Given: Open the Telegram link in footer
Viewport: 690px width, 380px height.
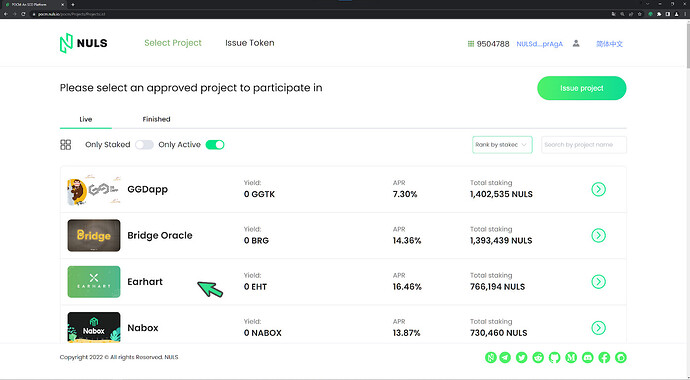Looking at the screenshot, I should 505,357.
